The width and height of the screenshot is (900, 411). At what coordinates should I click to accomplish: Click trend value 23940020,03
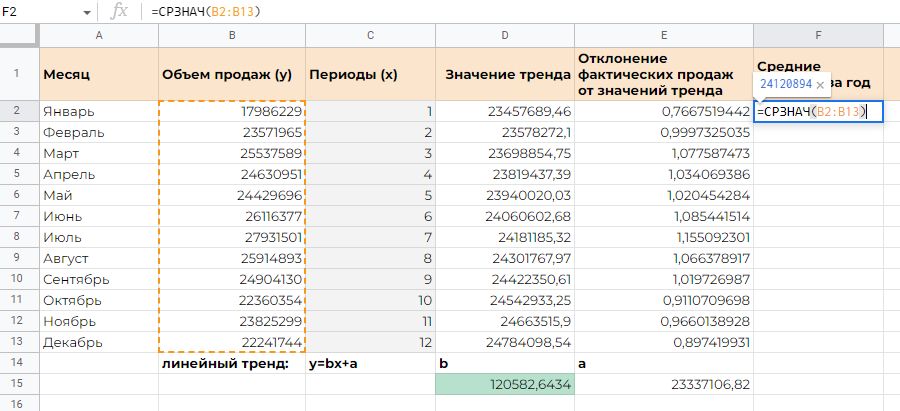505,195
